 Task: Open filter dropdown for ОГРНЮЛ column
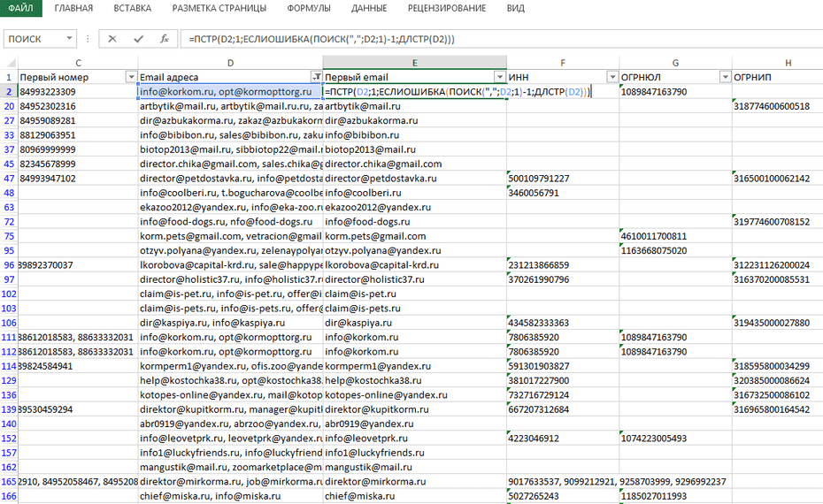point(726,77)
